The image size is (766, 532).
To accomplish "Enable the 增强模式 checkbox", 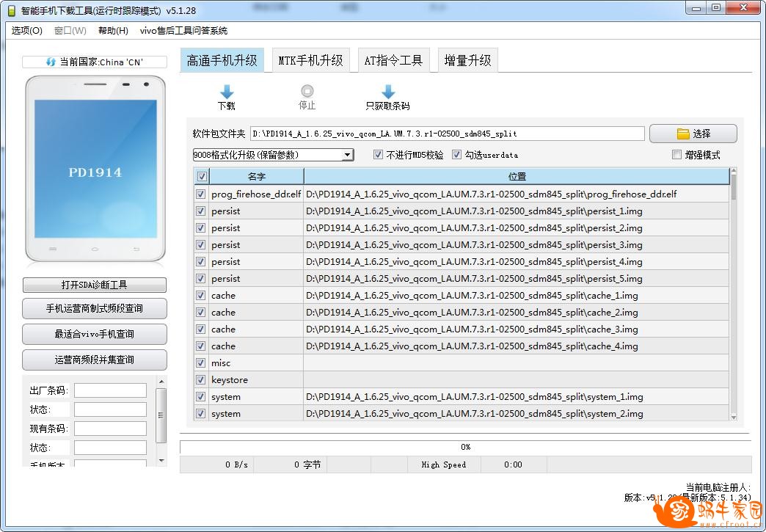I will 676,155.
